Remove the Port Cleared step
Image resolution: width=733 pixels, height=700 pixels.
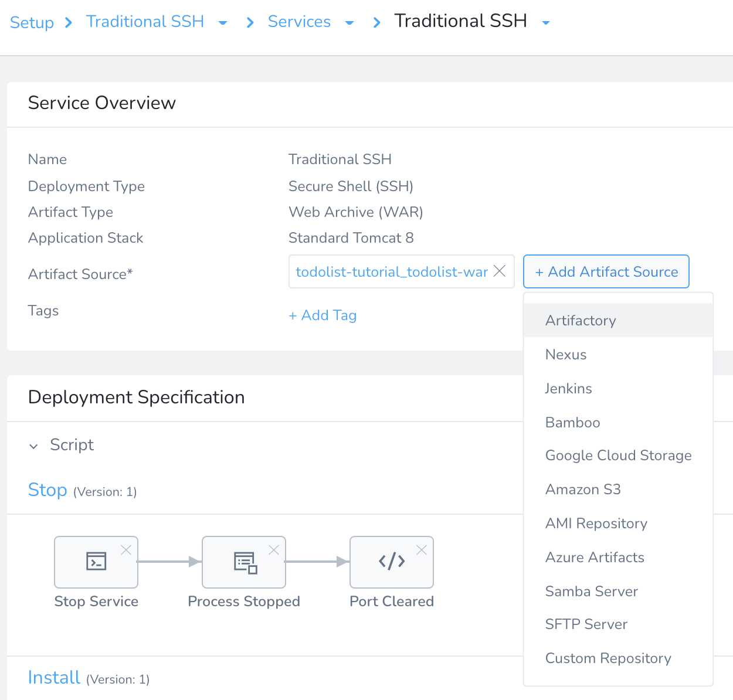[x=421, y=550]
